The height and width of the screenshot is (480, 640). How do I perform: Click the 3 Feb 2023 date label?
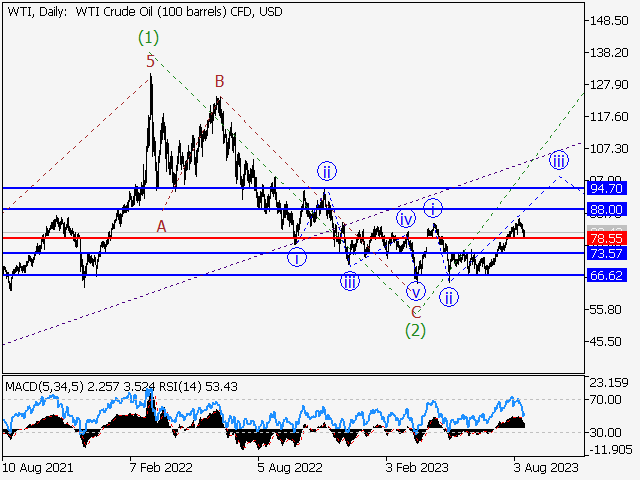[x=417, y=467]
